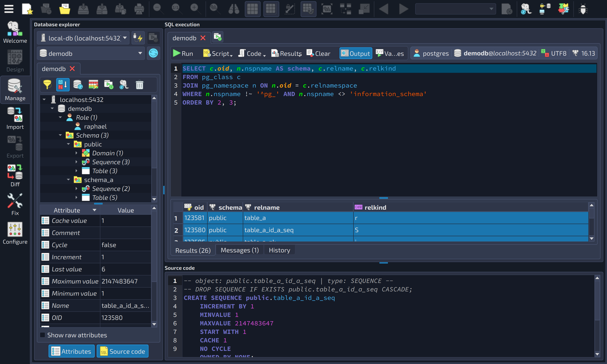Switch to Design view
Image resolution: width=607 pixels, height=364 pixels.
pyautogui.click(x=15, y=61)
